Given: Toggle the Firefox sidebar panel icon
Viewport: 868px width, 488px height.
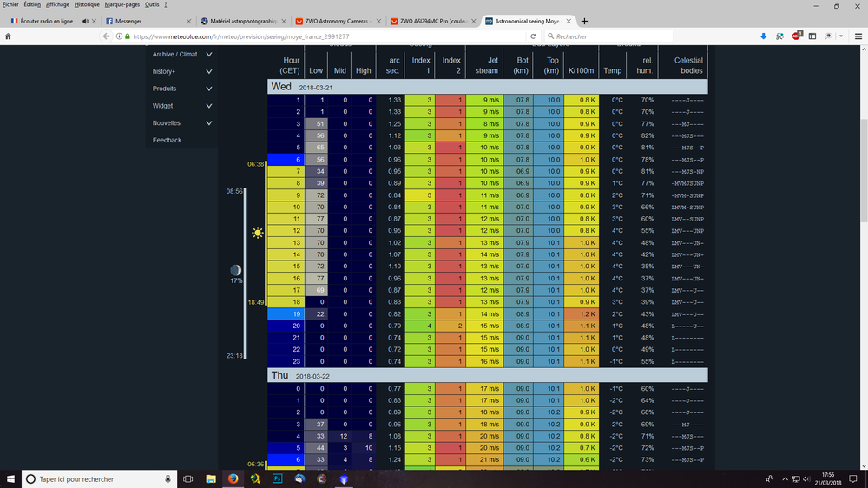Looking at the screenshot, I should (x=812, y=36).
